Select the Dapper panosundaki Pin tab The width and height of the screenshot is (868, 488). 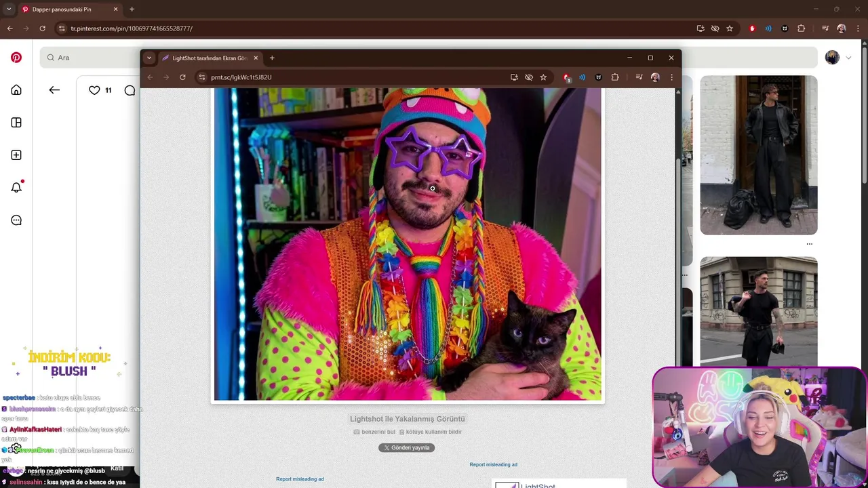[x=69, y=9]
